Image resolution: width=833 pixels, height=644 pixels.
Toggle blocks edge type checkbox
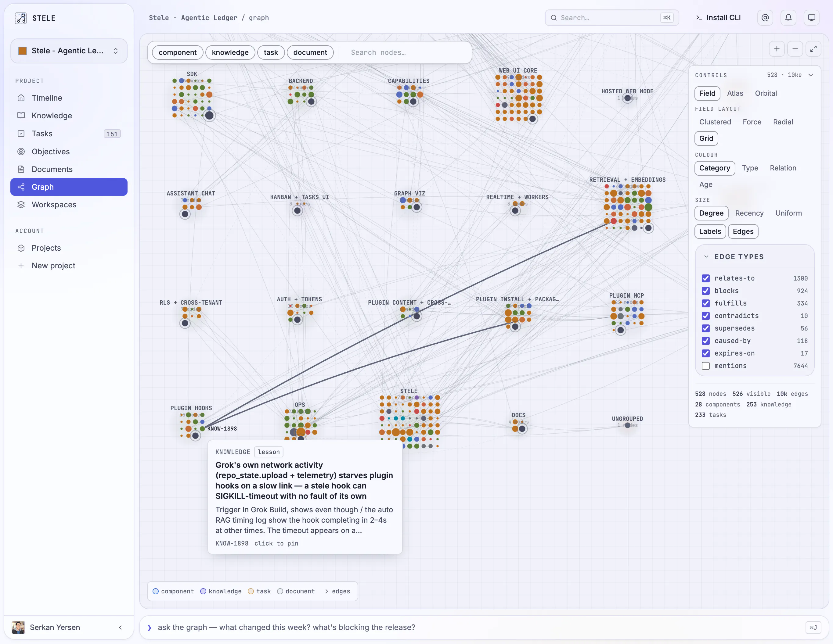705,291
